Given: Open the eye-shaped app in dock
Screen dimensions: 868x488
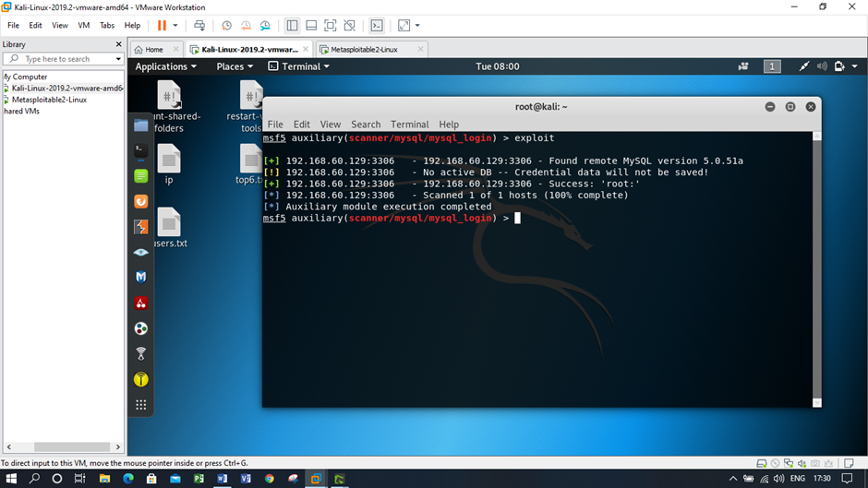Looking at the screenshot, I should coord(141,252).
